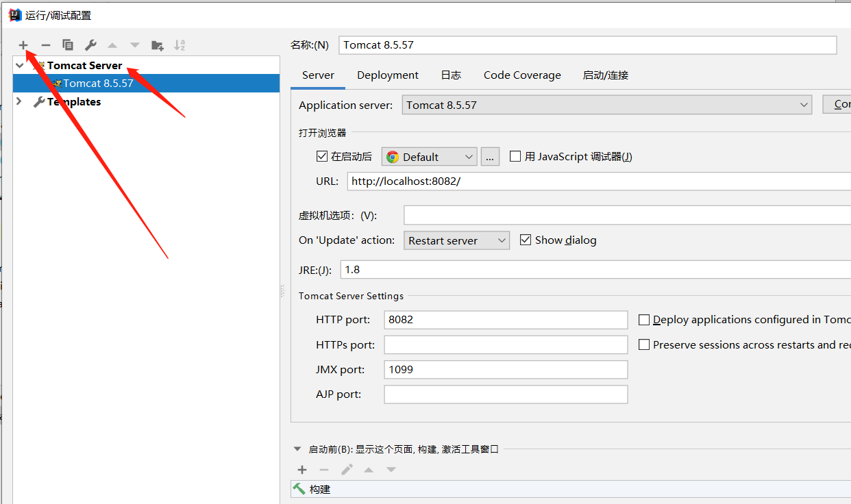
Task: Click the wrench icon beside Templates
Action: 39,102
